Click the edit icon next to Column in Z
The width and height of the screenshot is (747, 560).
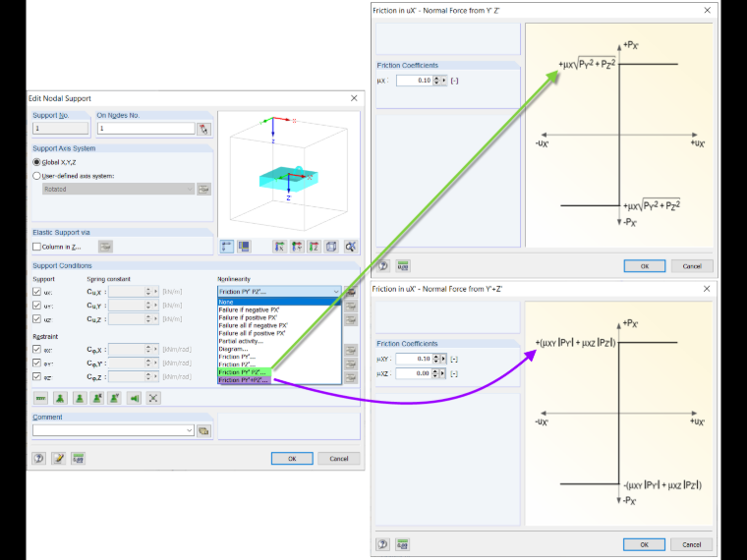(x=105, y=247)
